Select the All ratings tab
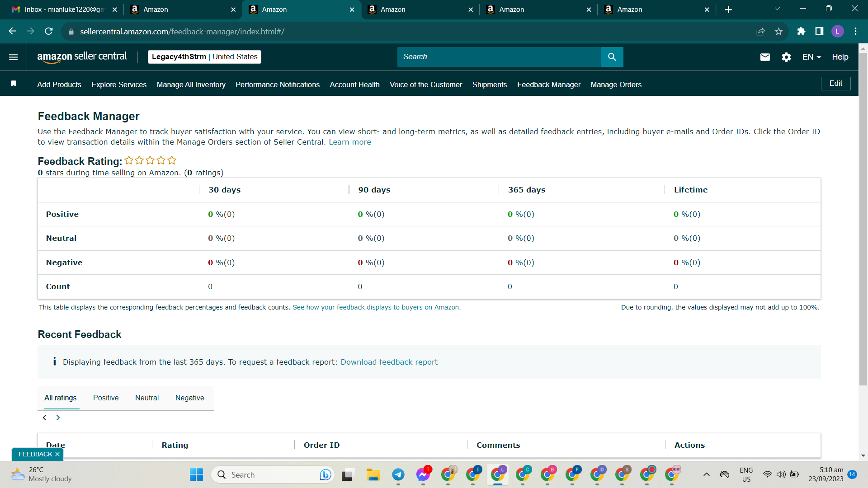This screenshot has height=488, width=868. coord(61,398)
